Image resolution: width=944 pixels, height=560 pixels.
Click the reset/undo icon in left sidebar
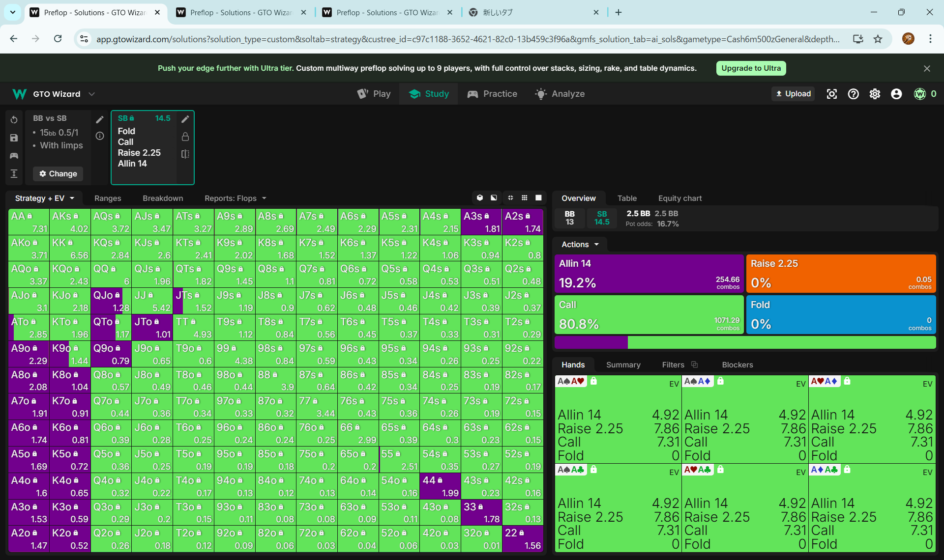14,120
